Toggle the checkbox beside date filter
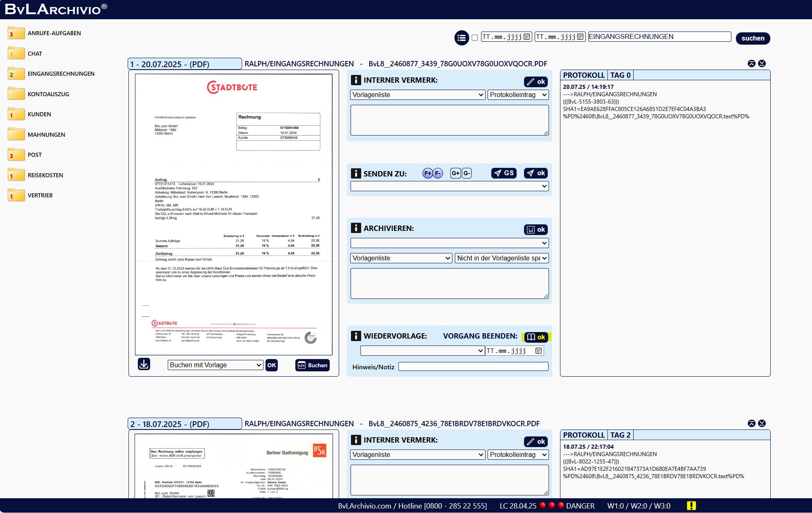The image size is (812, 513). 475,38
